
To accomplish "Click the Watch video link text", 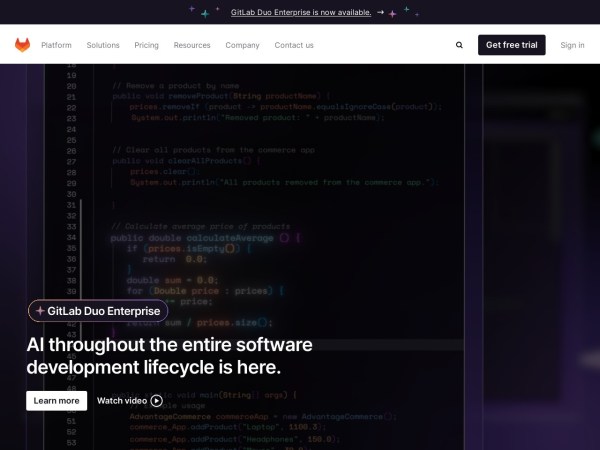I will tap(122, 401).
